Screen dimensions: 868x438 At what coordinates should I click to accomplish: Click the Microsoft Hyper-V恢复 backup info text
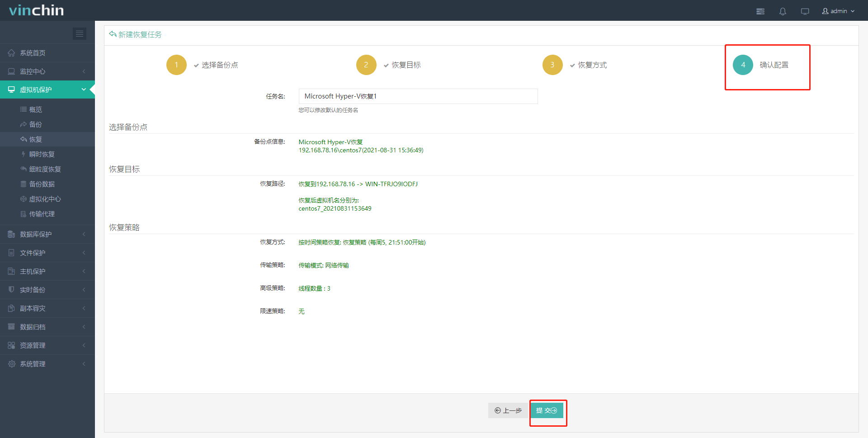pos(330,142)
